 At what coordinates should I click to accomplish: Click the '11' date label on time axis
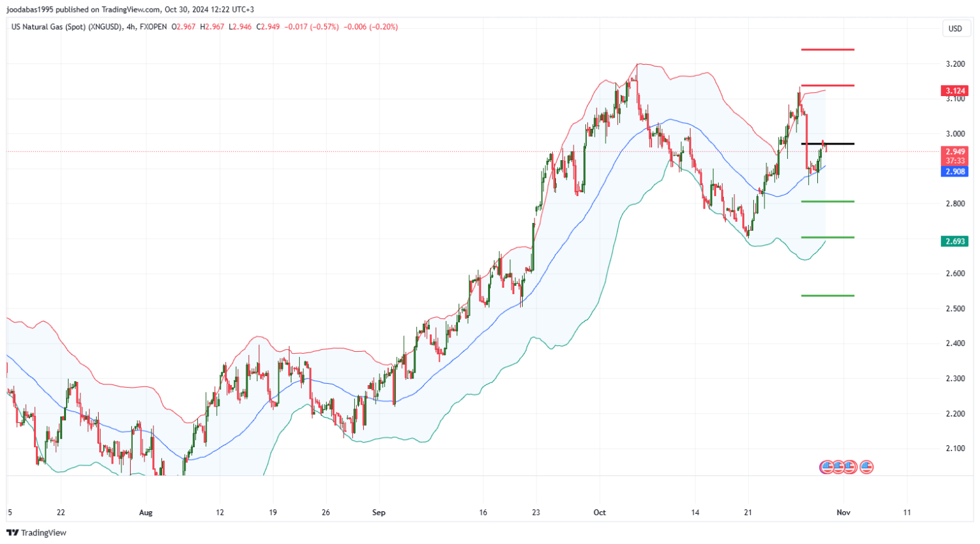907,513
